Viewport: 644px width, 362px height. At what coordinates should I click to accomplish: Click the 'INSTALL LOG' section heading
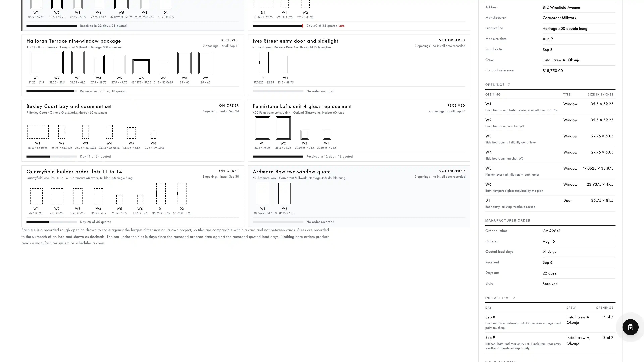click(497, 298)
